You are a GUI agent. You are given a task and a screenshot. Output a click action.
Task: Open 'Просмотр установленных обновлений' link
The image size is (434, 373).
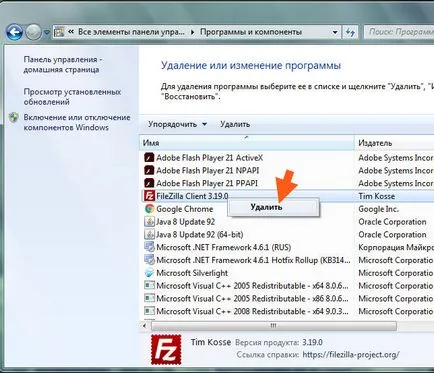72,97
